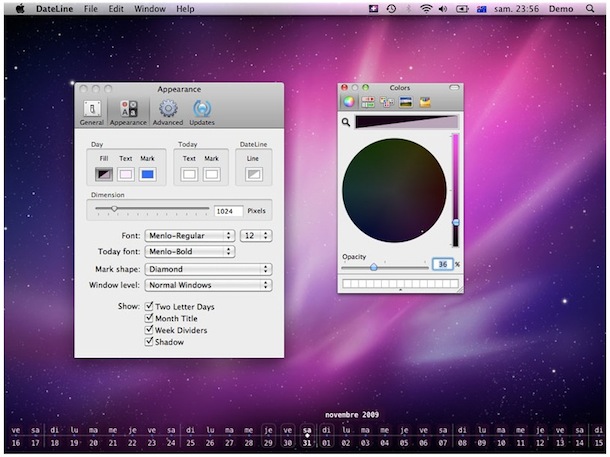
Task: Switch to color sliders mode
Action: point(368,102)
